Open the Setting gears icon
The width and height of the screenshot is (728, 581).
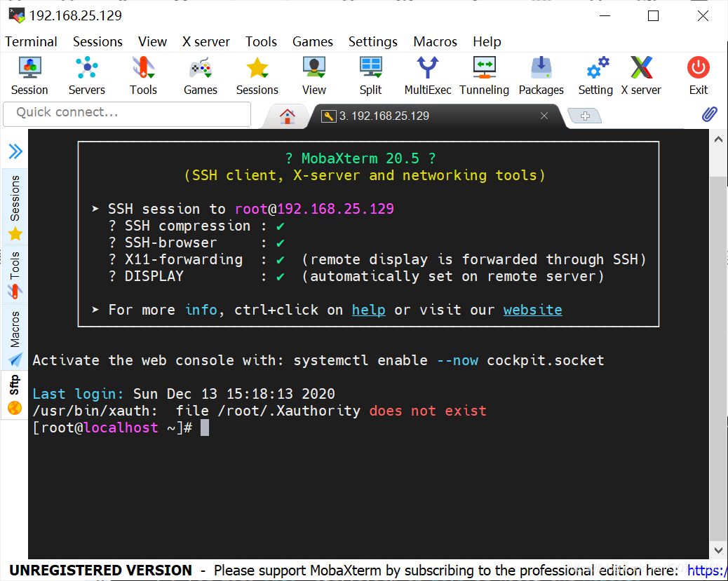point(596,76)
